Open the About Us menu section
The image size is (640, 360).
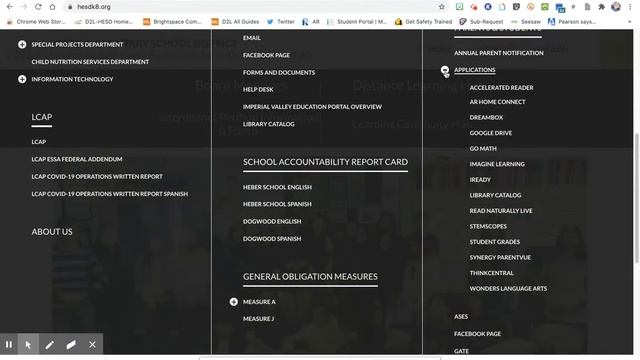[x=52, y=231]
